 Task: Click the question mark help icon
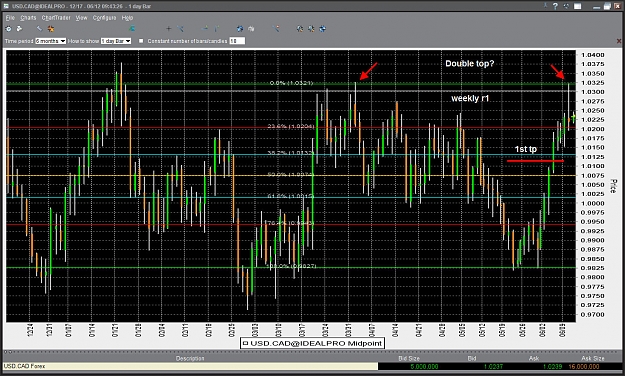point(555,6)
